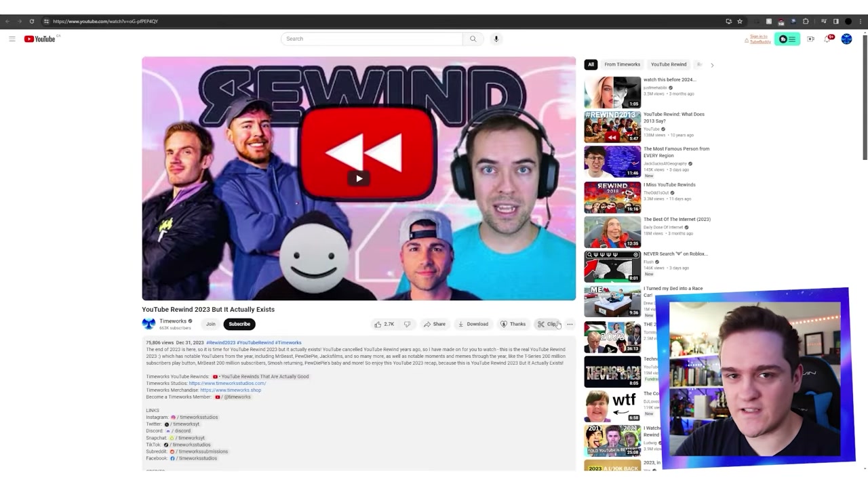Like the video showing 2.7K
Viewport: 868px width, 488px height.
click(x=384, y=324)
